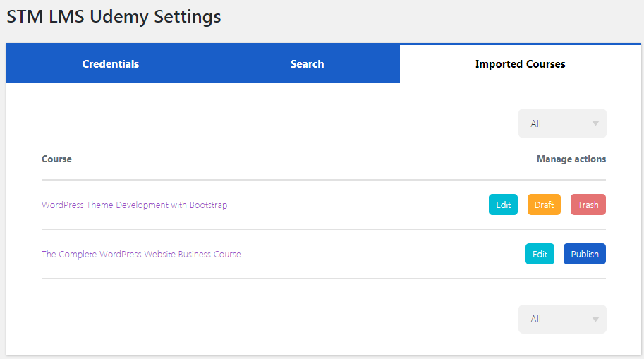Screen dimensions: 644x359
Task: Switch to the Credentials tab
Action: [x=111, y=64]
